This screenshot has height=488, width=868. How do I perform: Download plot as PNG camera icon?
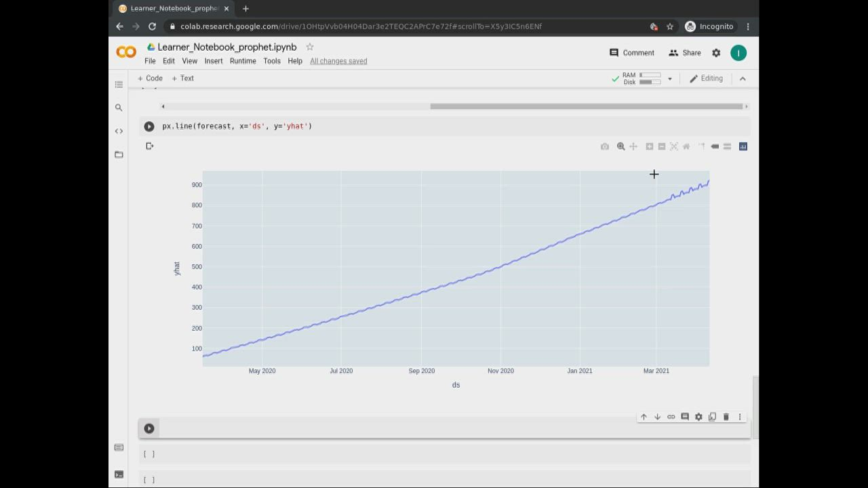click(605, 146)
